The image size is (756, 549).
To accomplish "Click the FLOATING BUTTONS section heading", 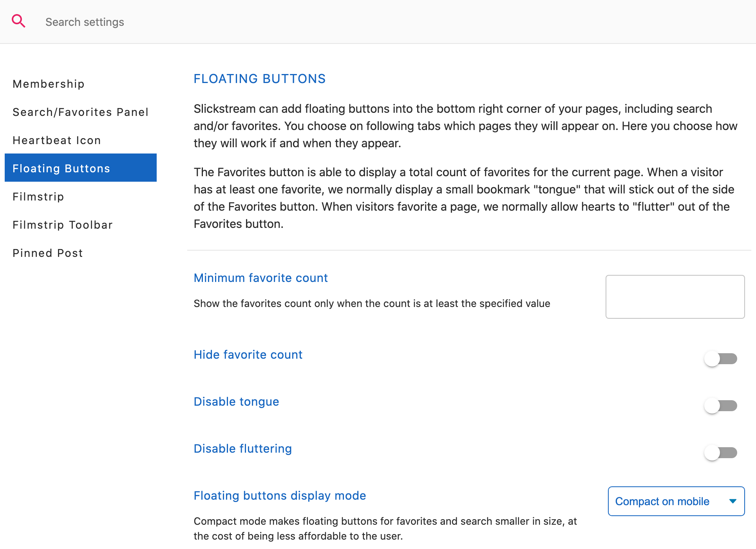I will pyautogui.click(x=259, y=79).
